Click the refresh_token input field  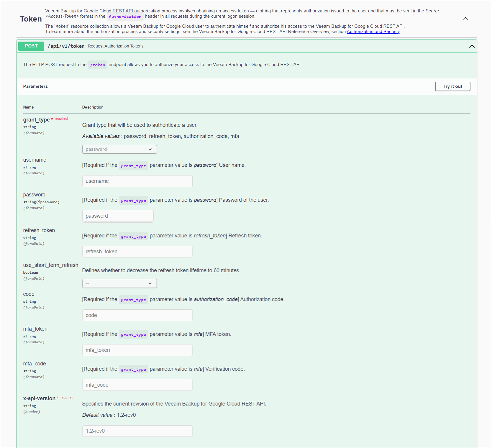pos(137,252)
